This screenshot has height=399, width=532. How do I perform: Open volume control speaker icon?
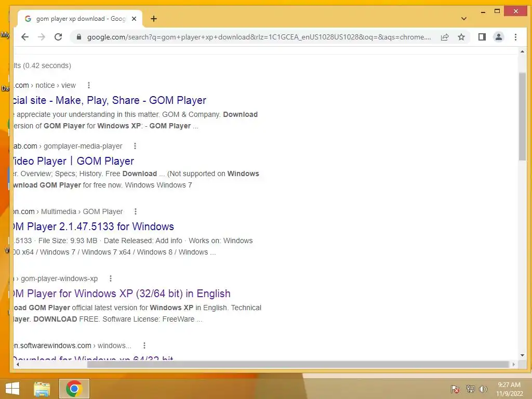point(483,389)
